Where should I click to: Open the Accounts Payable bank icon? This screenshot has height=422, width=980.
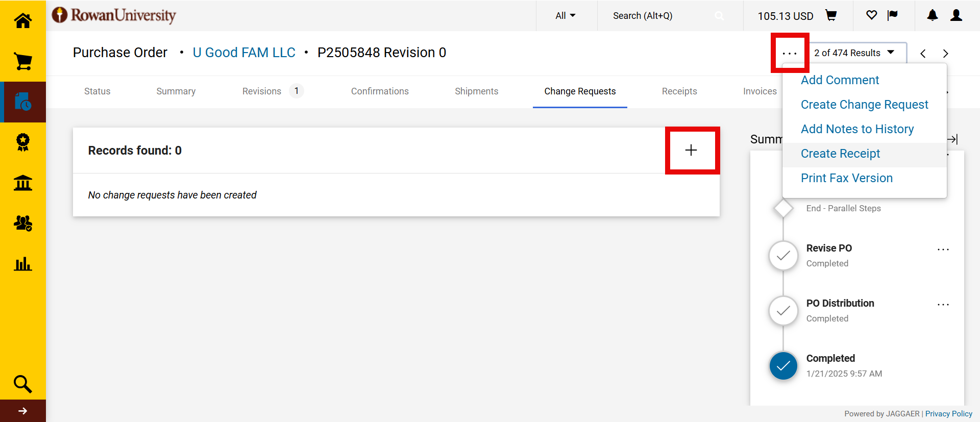pyautogui.click(x=23, y=183)
